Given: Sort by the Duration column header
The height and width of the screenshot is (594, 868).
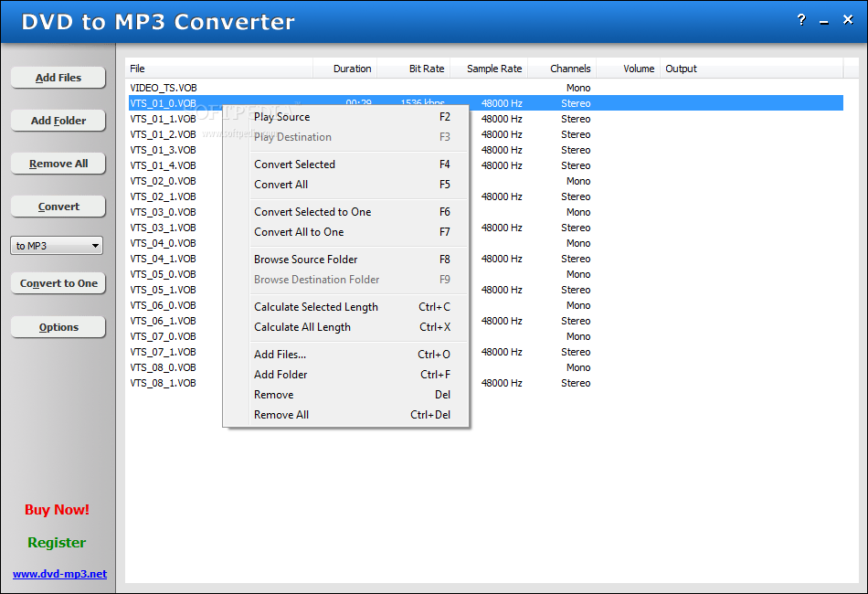Looking at the screenshot, I should pos(344,69).
